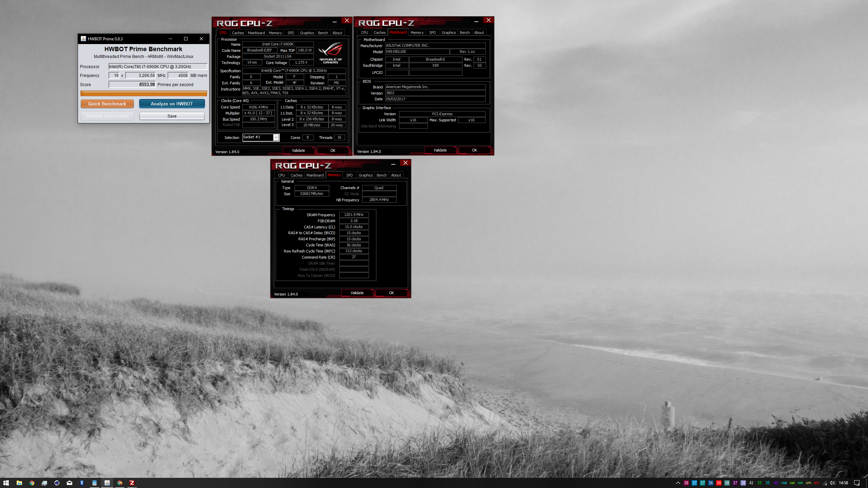Open the Mail app from the taskbar
The image size is (868, 488).
pyautogui.click(x=70, y=483)
